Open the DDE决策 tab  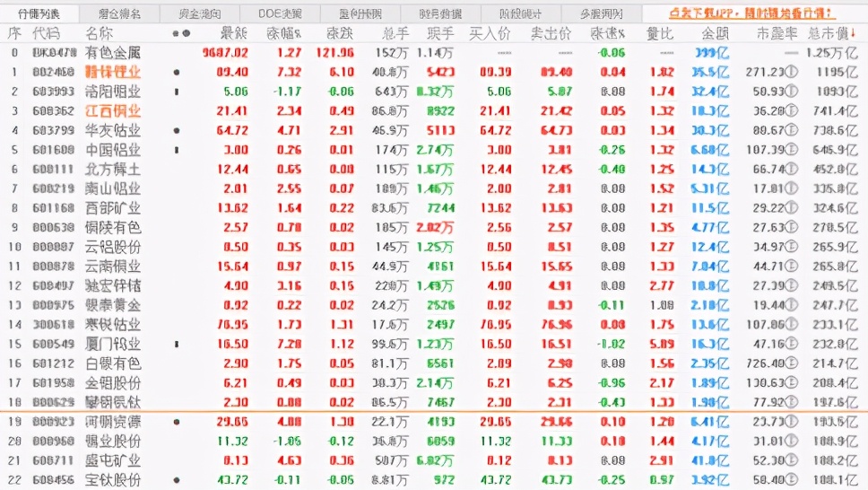point(280,13)
